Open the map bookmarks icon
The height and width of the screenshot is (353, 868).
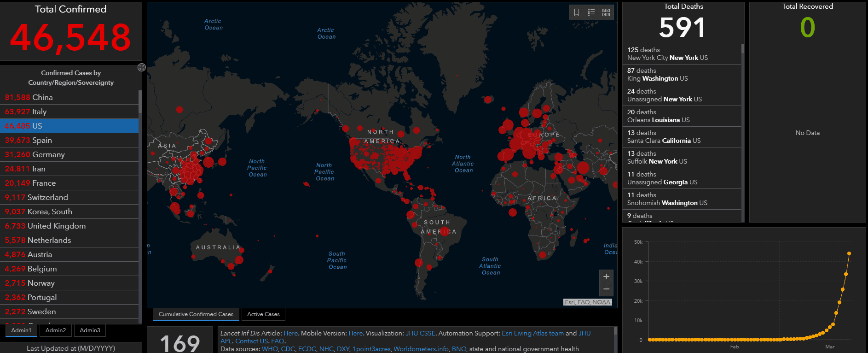tap(577, 12)
